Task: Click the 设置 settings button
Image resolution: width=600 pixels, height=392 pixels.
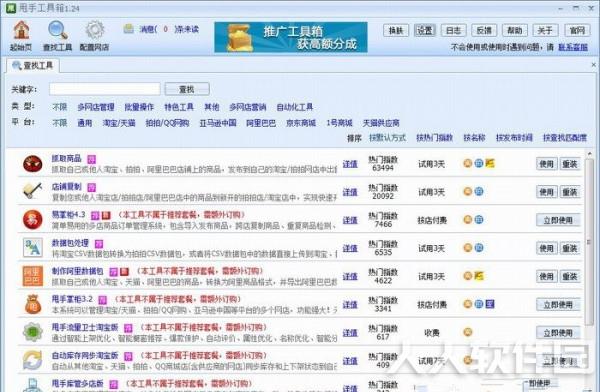Action: point(425,30)
